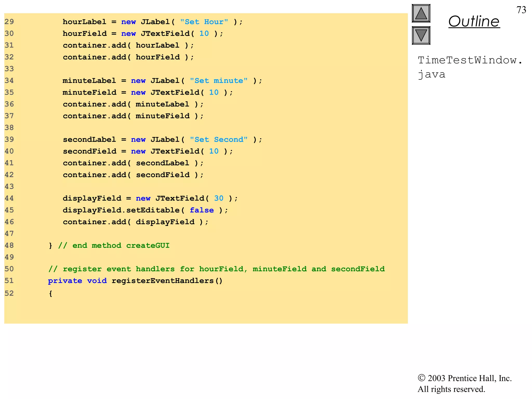Screen dimensions: 532x399
Task: Click line number 43
Action: [x=9, y=187]
